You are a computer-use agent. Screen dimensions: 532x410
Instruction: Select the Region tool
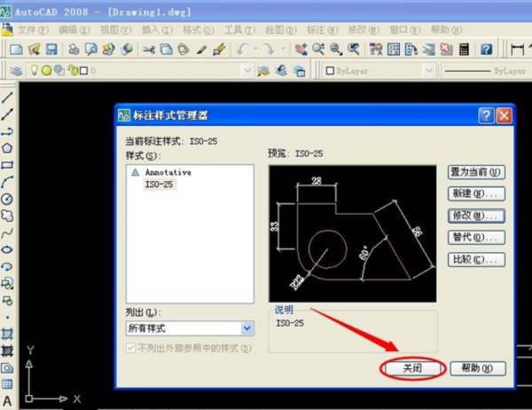(x=7, y=367)
